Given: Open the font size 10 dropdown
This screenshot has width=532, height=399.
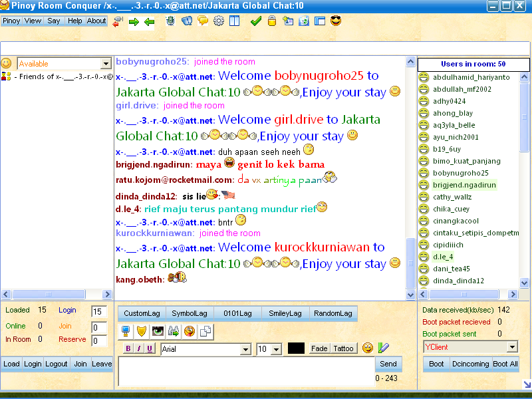Looking at the screenshot, I should [x=277, y=349].
